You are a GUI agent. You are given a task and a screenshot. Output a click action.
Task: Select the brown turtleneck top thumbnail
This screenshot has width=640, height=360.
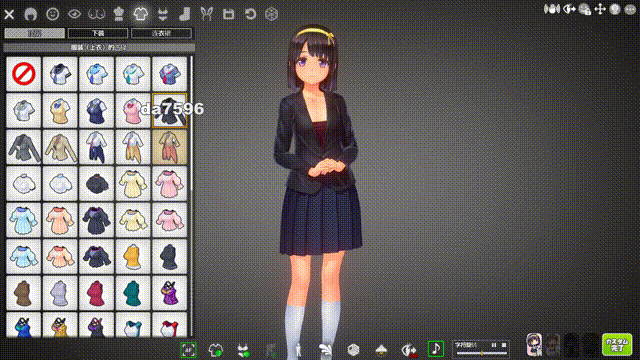[24, 293]
